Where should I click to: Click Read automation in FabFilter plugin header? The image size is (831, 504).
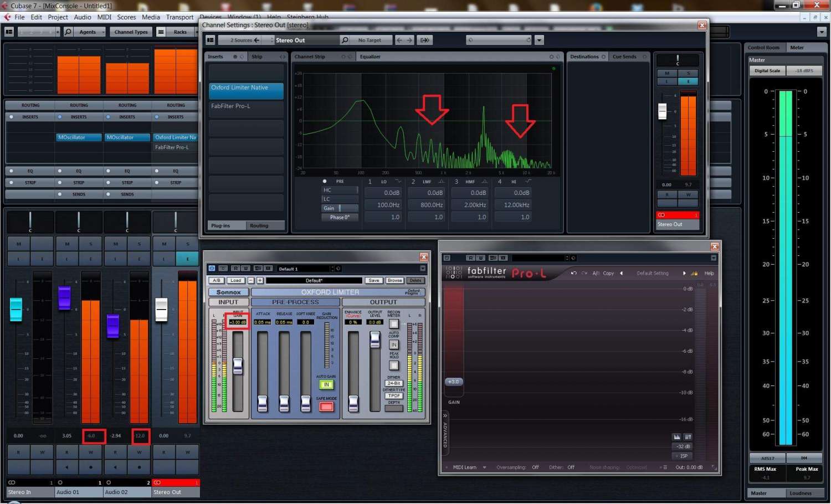coord(470,258)
